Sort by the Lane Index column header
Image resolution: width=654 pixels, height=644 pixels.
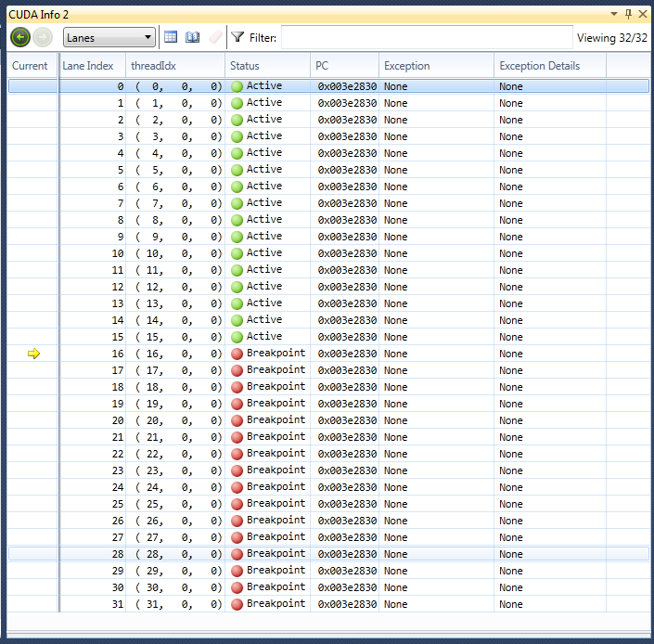click(88, 66)
